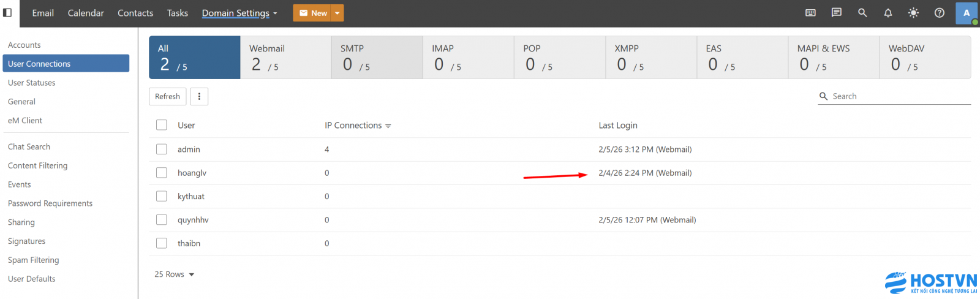
Task: Open the user avatar menu
Action: click(967, 13)
